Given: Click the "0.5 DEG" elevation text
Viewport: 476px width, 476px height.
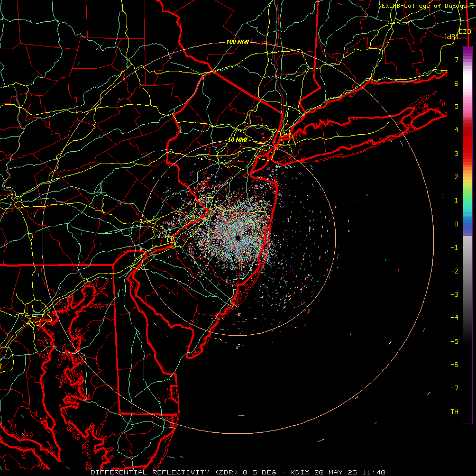Looking at the screenshot, I should tap(259, 472).
